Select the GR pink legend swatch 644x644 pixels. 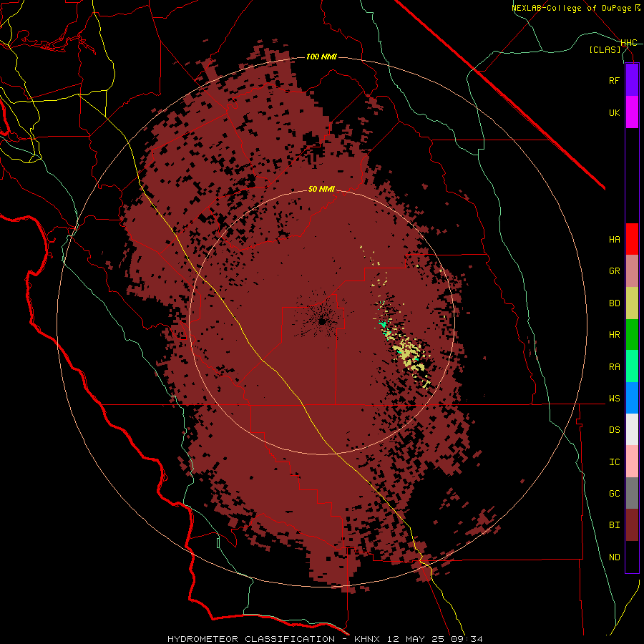pyautogui.click(x=632, y=271)
